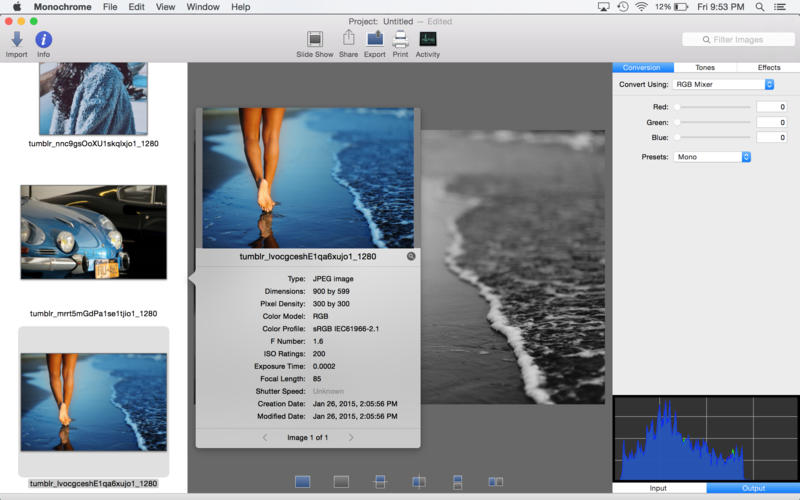
Task: Switch histogram to Input
Action: point(658,488)
